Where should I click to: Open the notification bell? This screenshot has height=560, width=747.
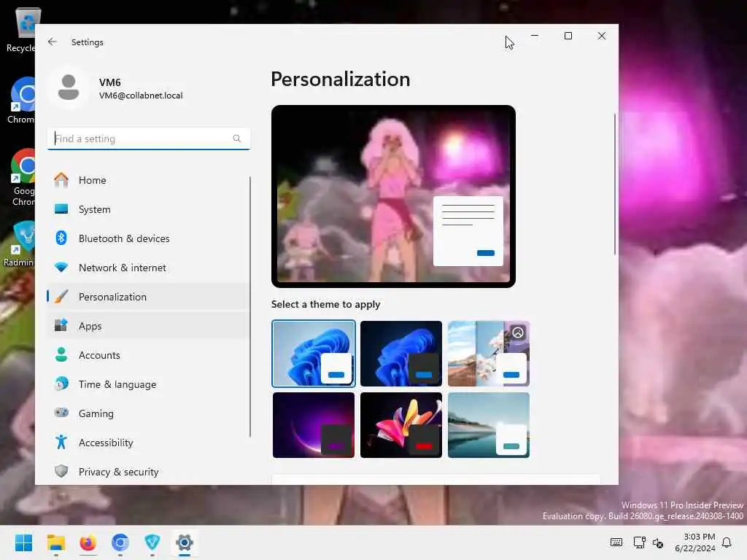pyautogui.click(x=727, y=542)
